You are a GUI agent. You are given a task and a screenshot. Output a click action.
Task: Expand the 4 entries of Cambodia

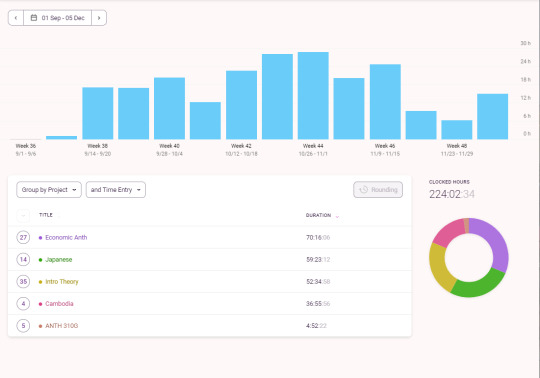(x=23, y=304)
